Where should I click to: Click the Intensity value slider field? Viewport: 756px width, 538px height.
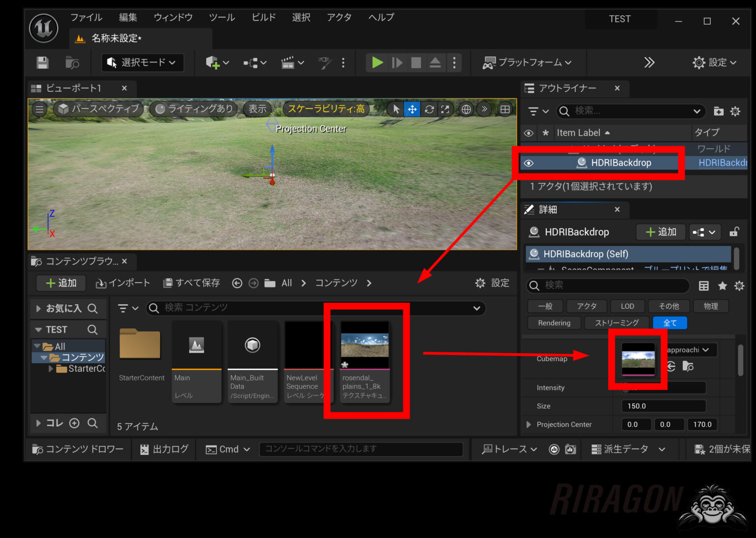tap(663, 387)
